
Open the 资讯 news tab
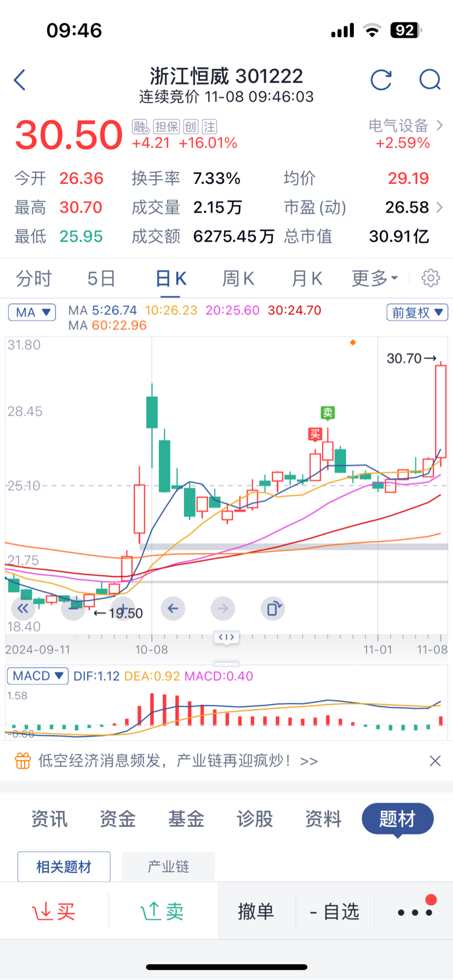pos(49,819)
